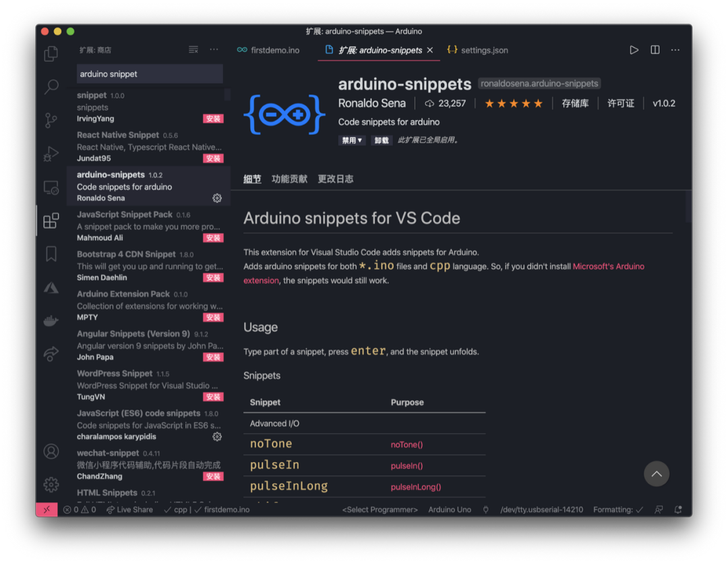Image resolution: width=728 pixels, height=564 pixels.
Task: Click the serial port plug icon
Action: (485, 509)
